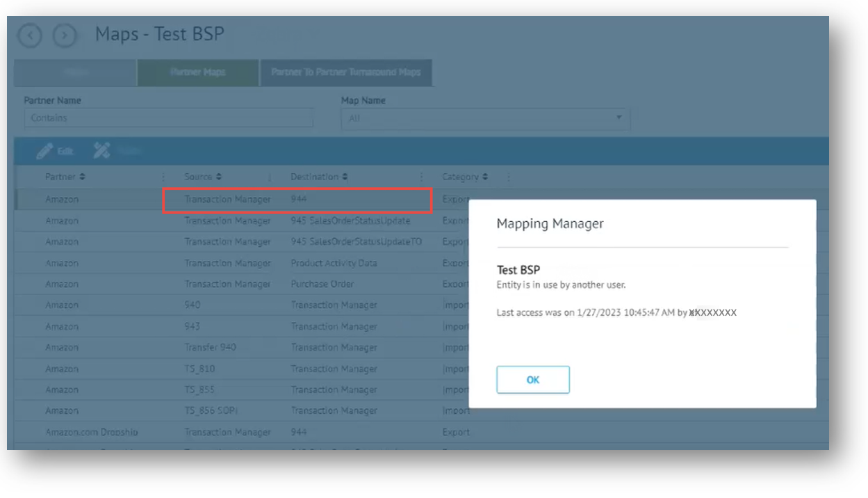
Task: Click the Partner Name filter field
Action: click(168, 118)
